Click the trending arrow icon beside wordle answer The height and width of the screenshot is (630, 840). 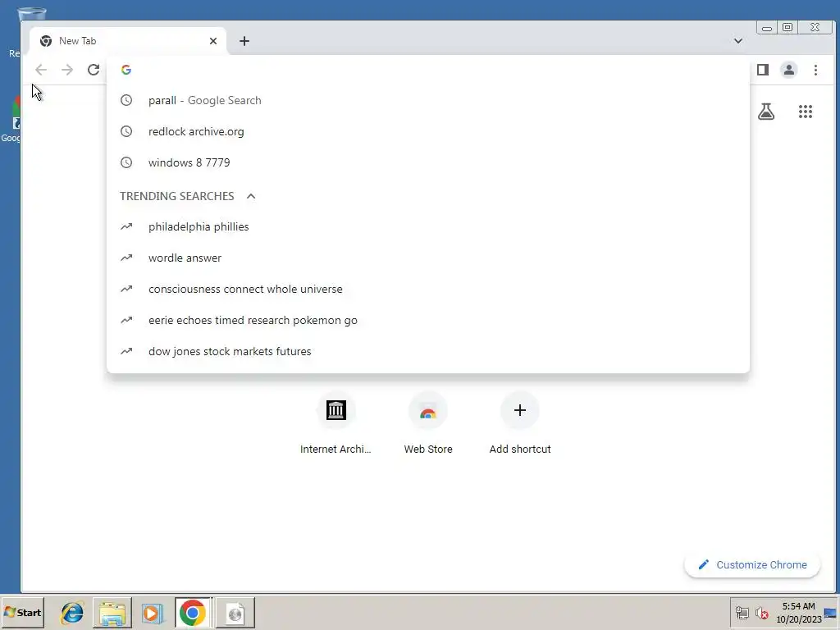[126, 258]
